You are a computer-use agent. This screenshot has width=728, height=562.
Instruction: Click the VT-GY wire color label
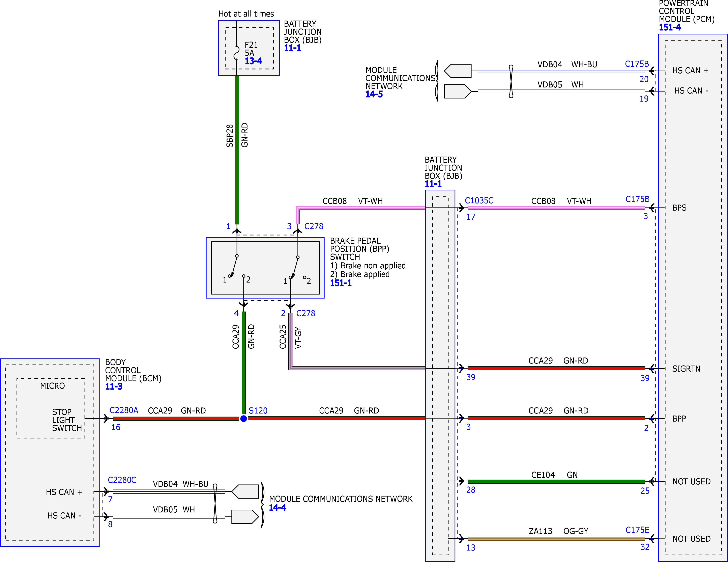pos(298,338)
